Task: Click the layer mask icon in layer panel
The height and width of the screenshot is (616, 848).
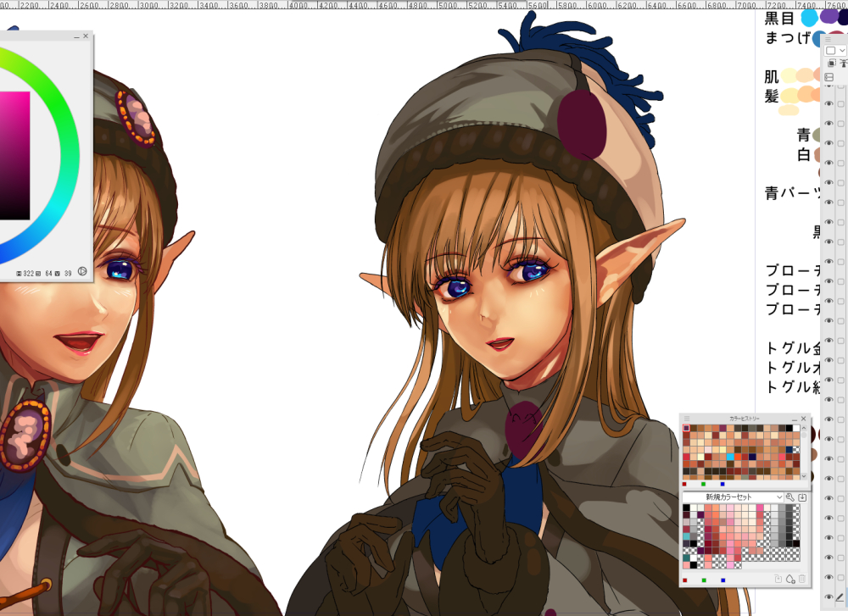Action: click(832, 64)
